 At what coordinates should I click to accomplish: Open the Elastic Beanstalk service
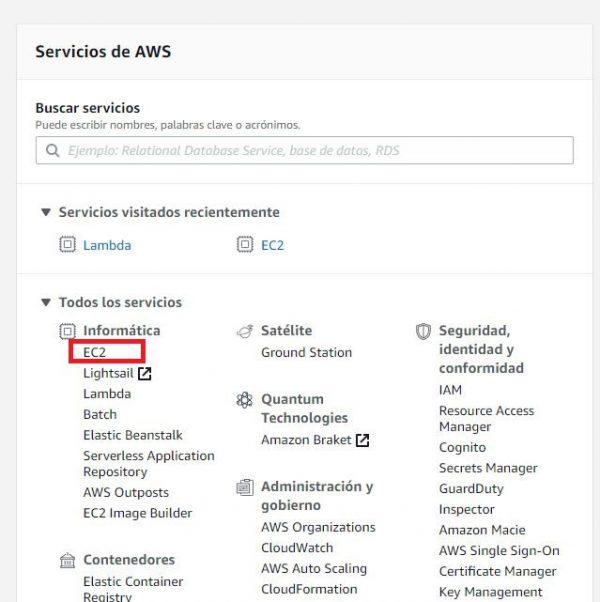click(132, 435)
